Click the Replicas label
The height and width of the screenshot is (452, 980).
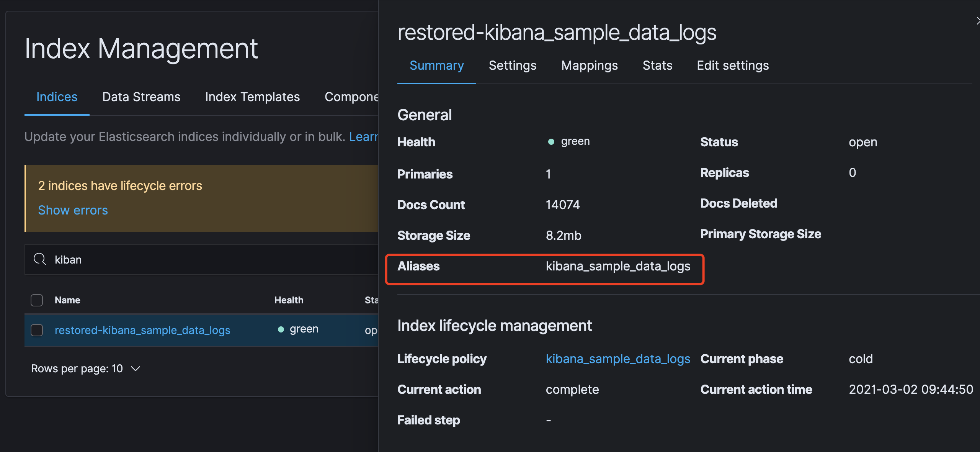pyautogui.click(x=725, y=173)
